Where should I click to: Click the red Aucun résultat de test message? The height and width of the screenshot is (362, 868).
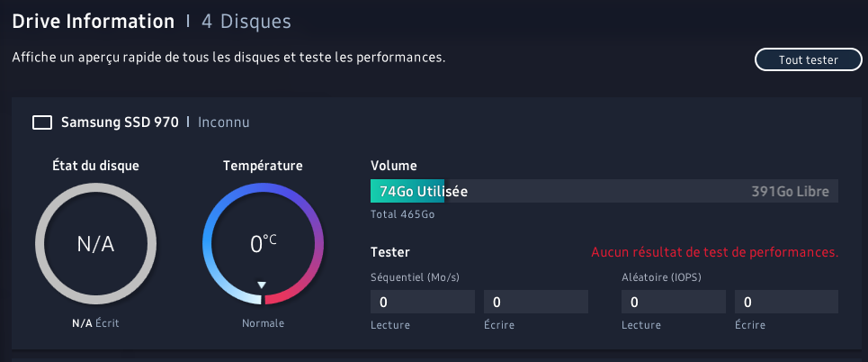[715, 252]
